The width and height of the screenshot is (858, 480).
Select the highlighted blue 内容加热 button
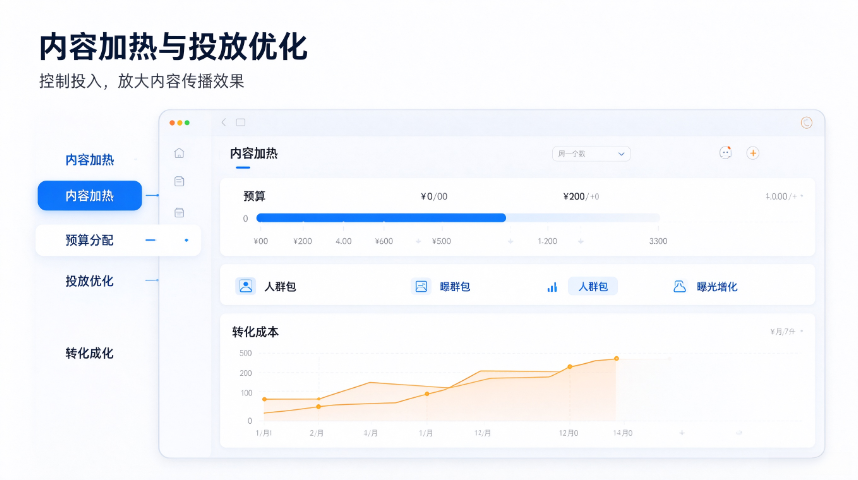[90, 195]
